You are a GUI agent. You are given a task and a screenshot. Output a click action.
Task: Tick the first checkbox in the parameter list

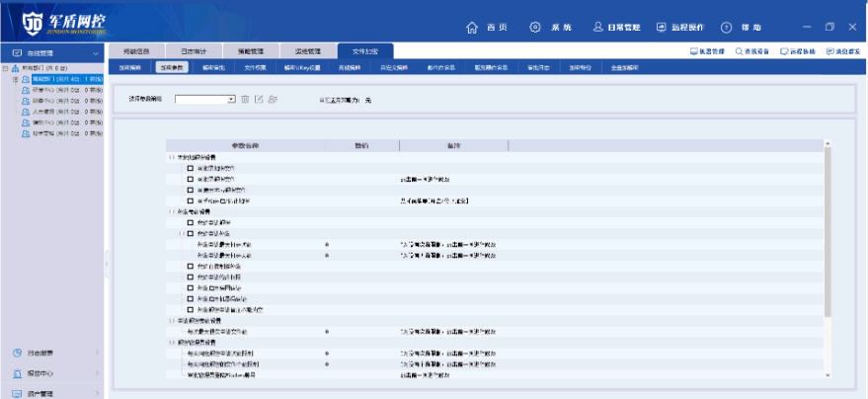tap(191, 168)
